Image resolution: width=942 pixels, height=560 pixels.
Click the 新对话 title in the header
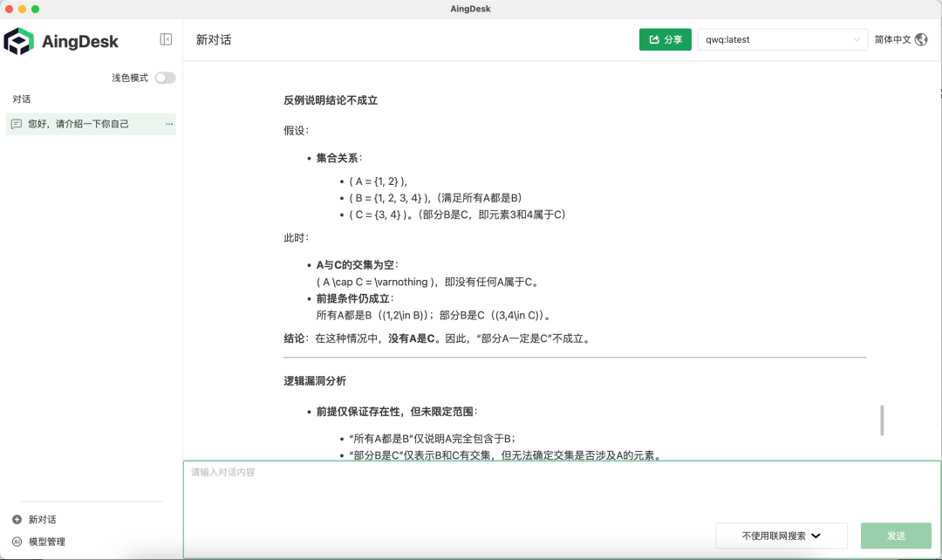pyautogui.click(x=214, y=39)
